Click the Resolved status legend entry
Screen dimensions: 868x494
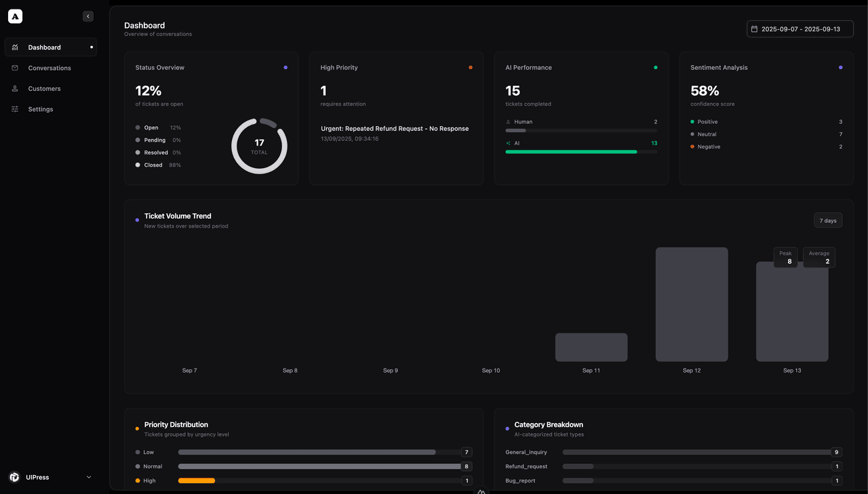[159, 152]
